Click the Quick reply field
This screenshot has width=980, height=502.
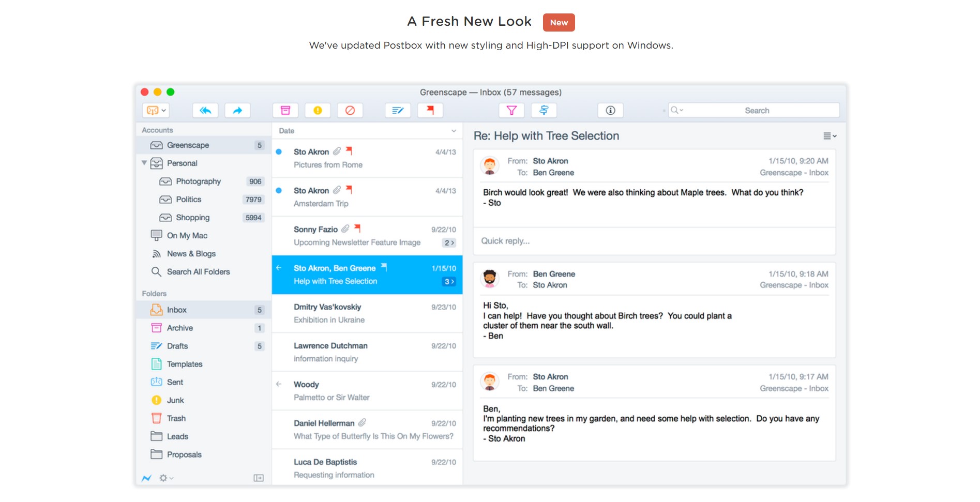[654, 241]
